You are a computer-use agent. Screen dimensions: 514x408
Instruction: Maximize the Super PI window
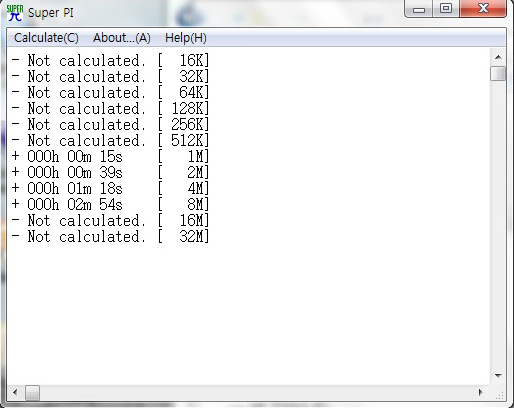446,9
